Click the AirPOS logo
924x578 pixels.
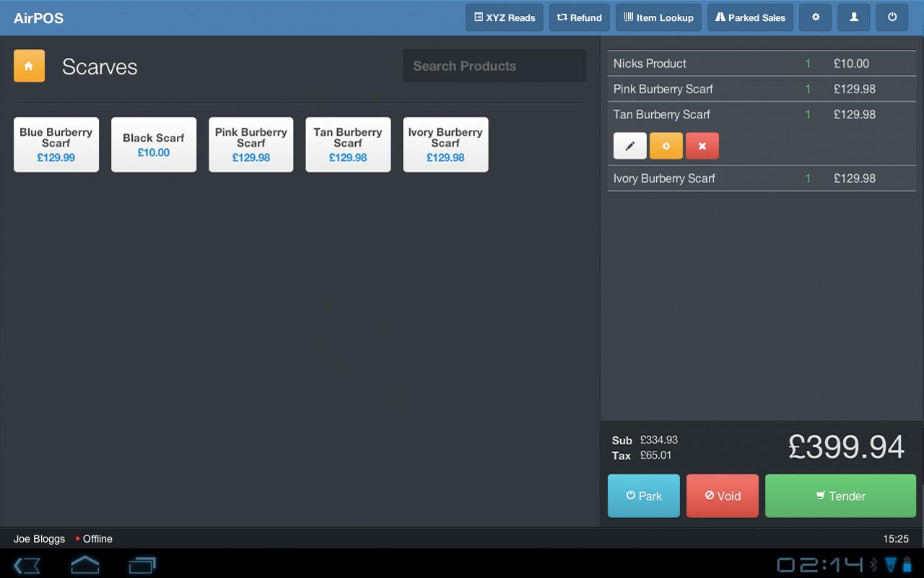[39, 18]
